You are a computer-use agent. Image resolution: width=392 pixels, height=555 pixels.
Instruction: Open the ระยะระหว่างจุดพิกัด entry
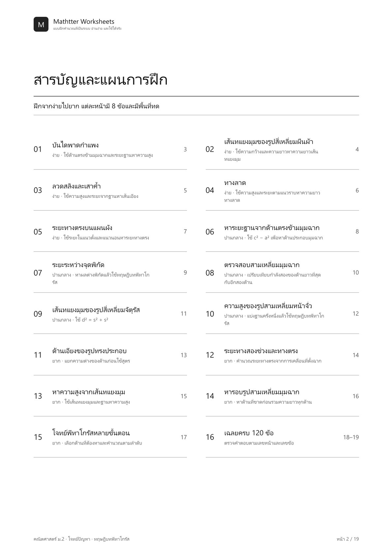110,272
